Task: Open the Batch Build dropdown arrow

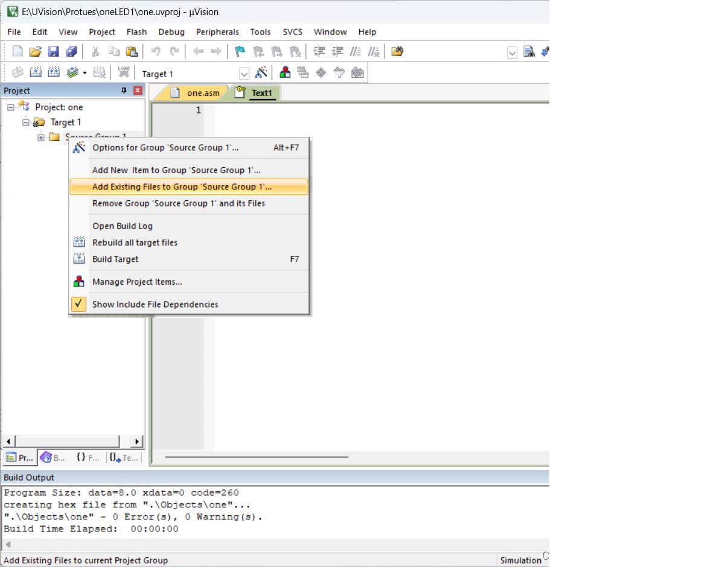Action: tap(85, 73)
